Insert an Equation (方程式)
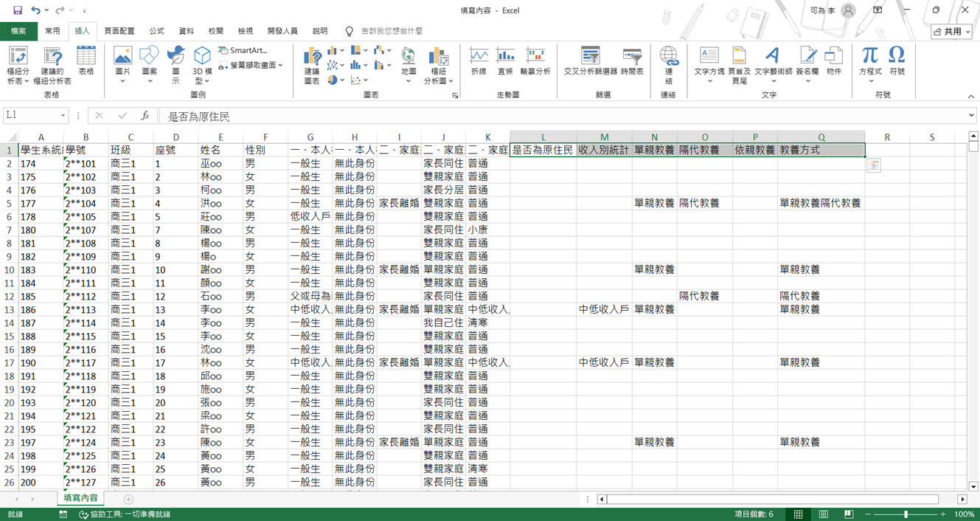This screenshot has width=980, height=521. [870, 65]
